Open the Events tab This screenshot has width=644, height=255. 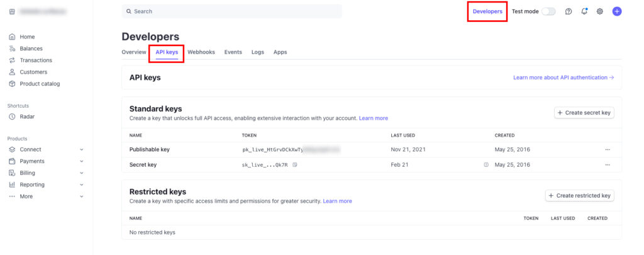[x=233, y=52]
